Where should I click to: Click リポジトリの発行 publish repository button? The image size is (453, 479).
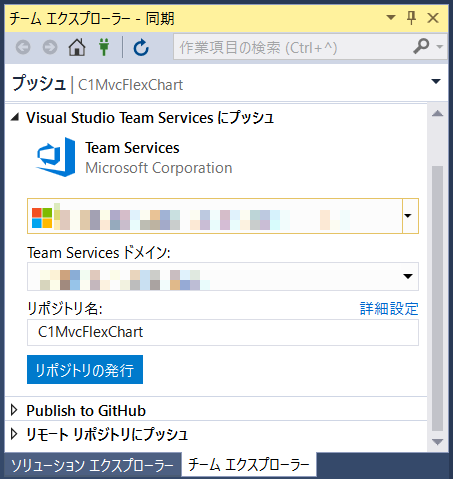[85, 370]
